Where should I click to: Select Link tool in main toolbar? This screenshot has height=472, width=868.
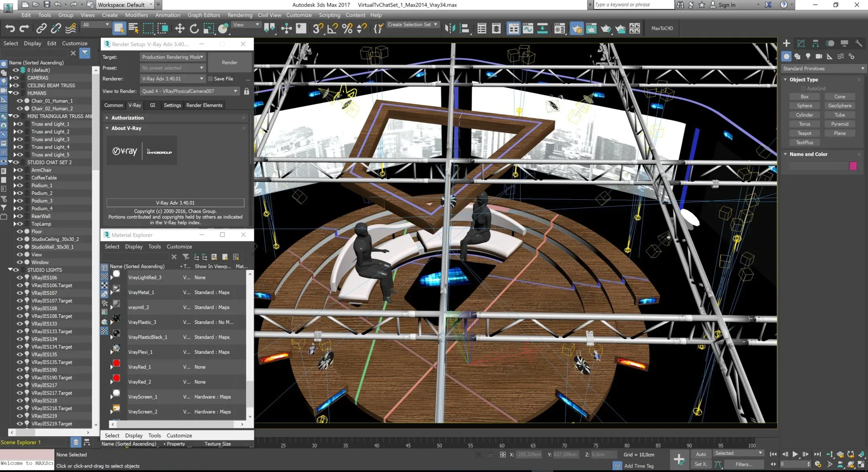pos(41,29)
